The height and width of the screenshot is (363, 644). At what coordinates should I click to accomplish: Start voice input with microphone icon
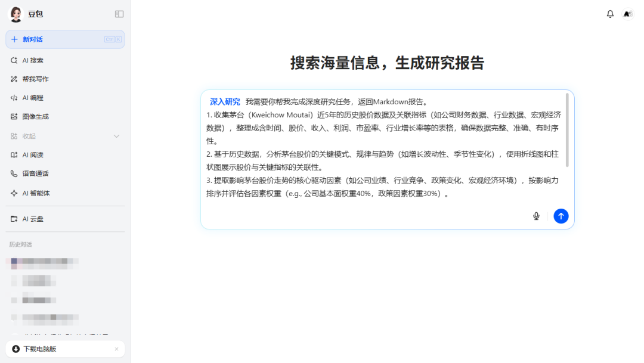(537, 216)
